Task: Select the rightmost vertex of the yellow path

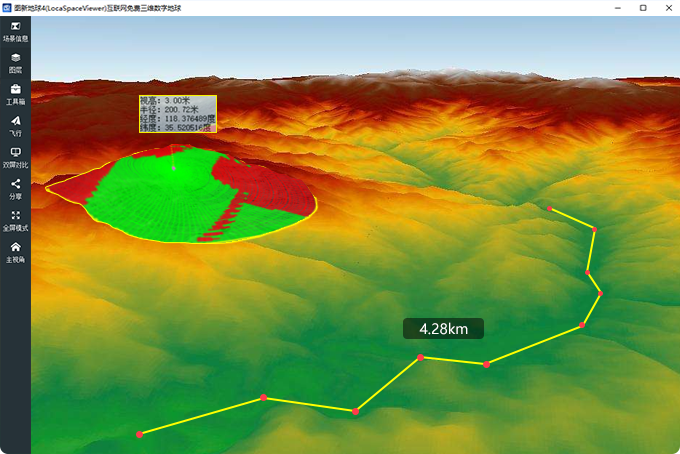Action: point(600,293)
